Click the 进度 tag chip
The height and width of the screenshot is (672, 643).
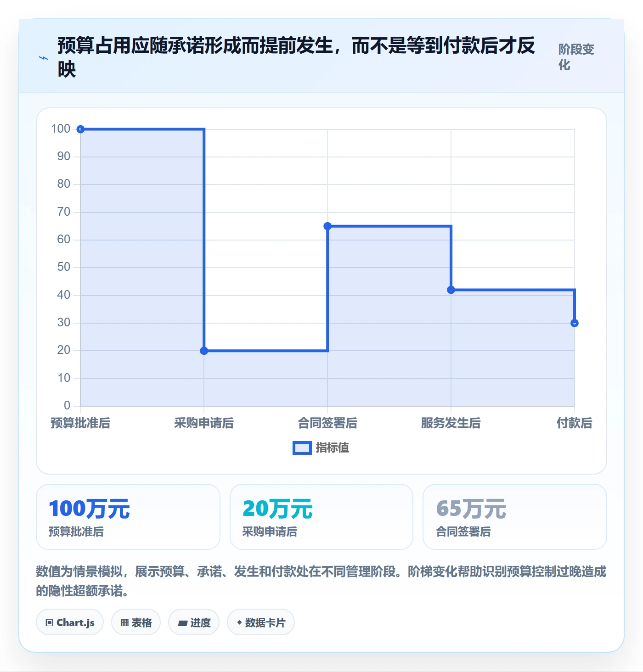pos(194,622)
